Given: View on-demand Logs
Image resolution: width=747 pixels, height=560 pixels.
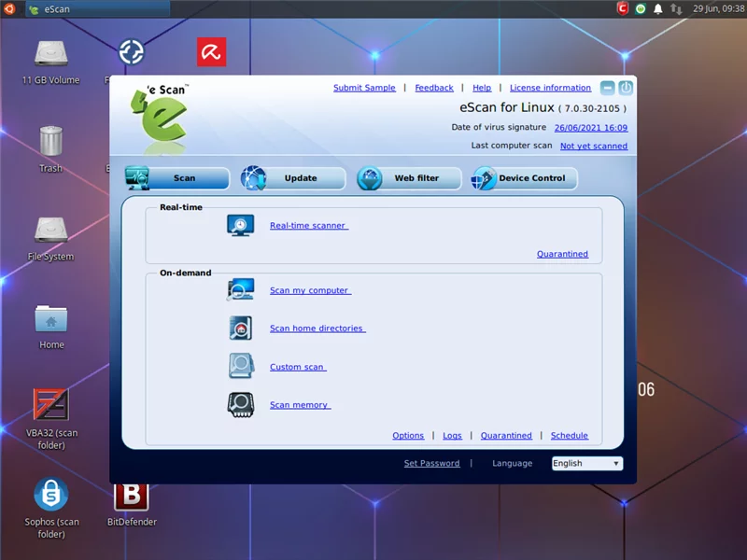Looking at the screenshot, I should click(x=452, y=435).
